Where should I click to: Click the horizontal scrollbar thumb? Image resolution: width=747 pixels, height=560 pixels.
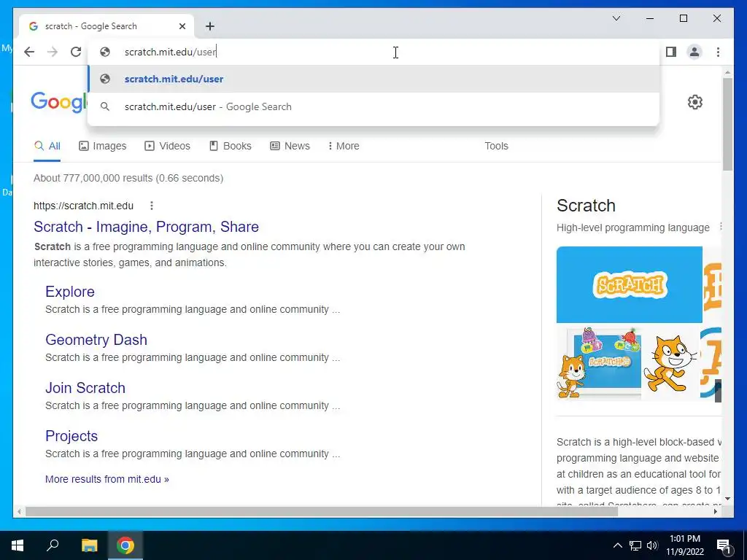[322, 511]
